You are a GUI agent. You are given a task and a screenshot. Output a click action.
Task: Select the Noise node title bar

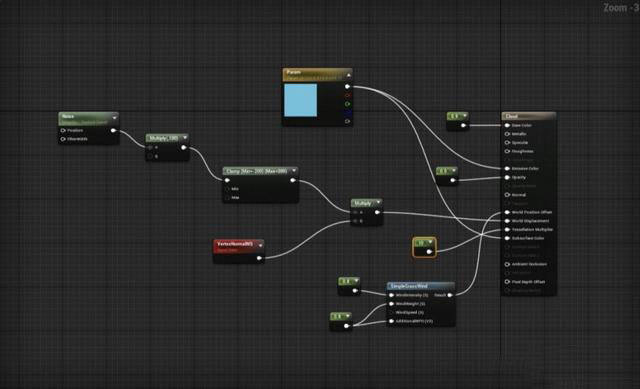(89, 118)
